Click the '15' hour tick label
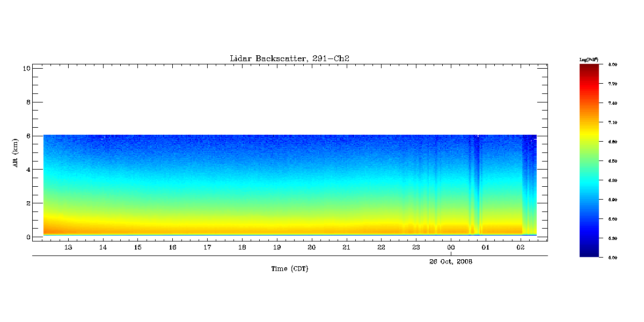644x322 pixels. 137,247
